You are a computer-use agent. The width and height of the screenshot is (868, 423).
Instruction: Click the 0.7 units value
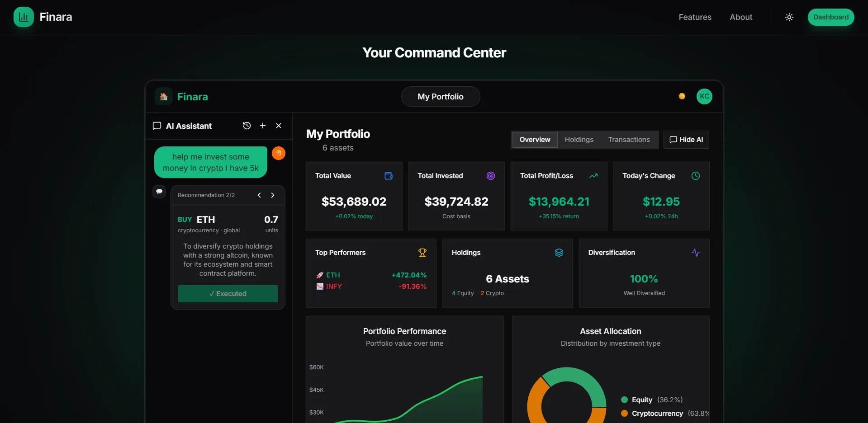271,220
